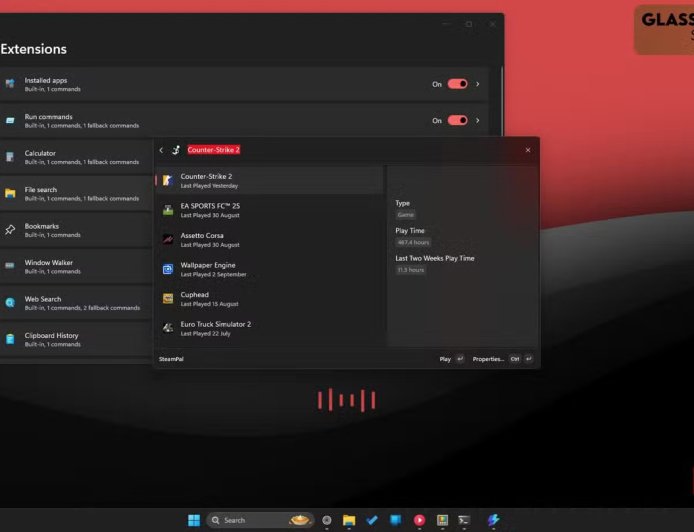Click the EA SPORTS FC 25 icon
Screen dimensions: 694x532
pos(168,210)
